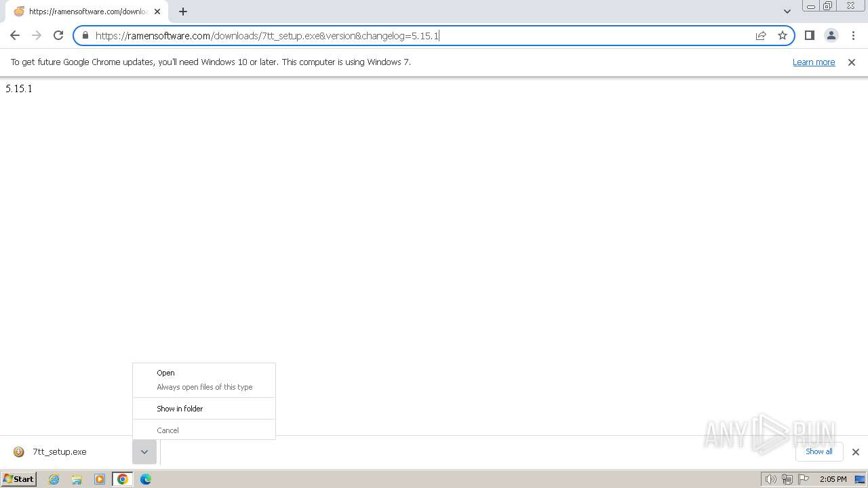Reload the current page
Viewport: 868px width, 488px height.
58,35
